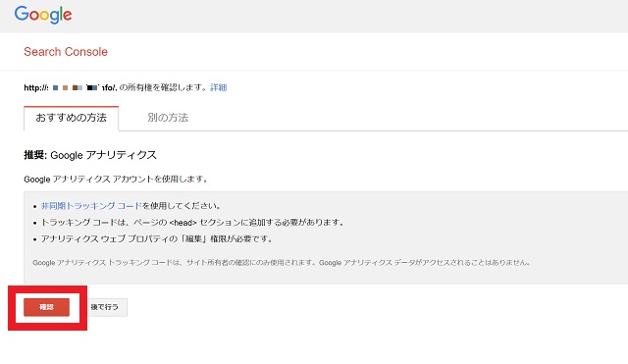Open the 非同期トラッキング コード link
The image size is (628, 364).
91,206
